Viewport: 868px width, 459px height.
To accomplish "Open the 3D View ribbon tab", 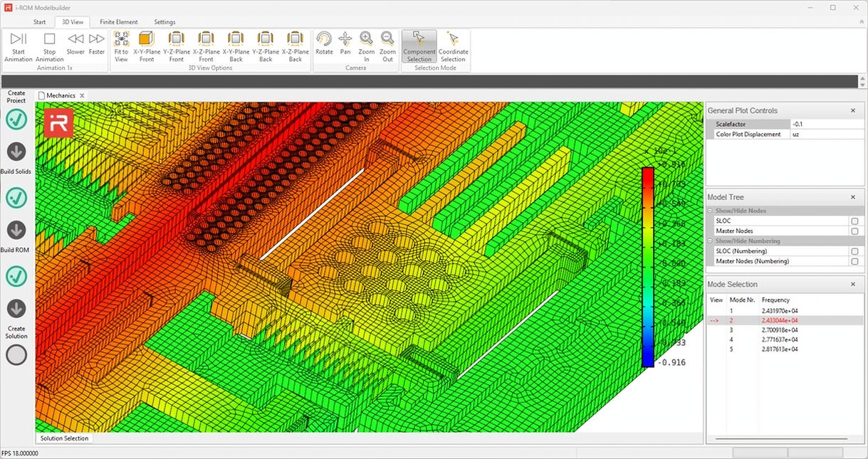I will click(x=73, y=22).
